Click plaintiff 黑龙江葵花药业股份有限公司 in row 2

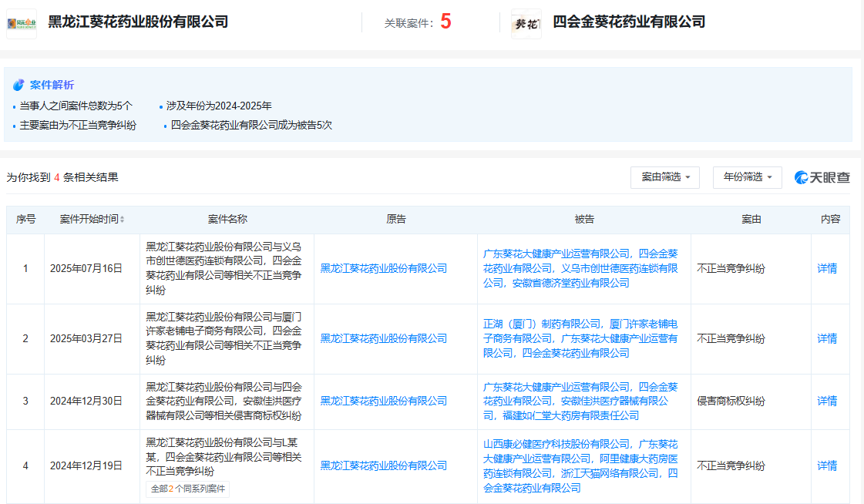point(384,338)
